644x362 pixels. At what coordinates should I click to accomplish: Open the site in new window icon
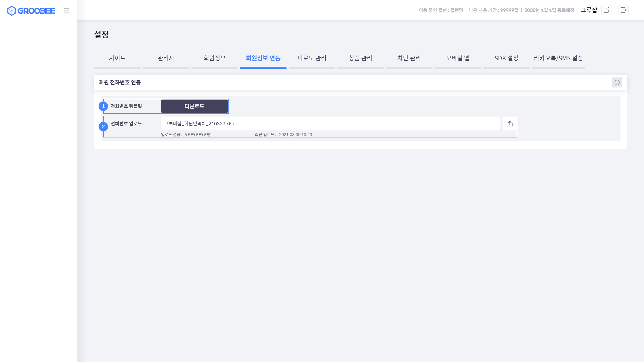click(606, 10)
